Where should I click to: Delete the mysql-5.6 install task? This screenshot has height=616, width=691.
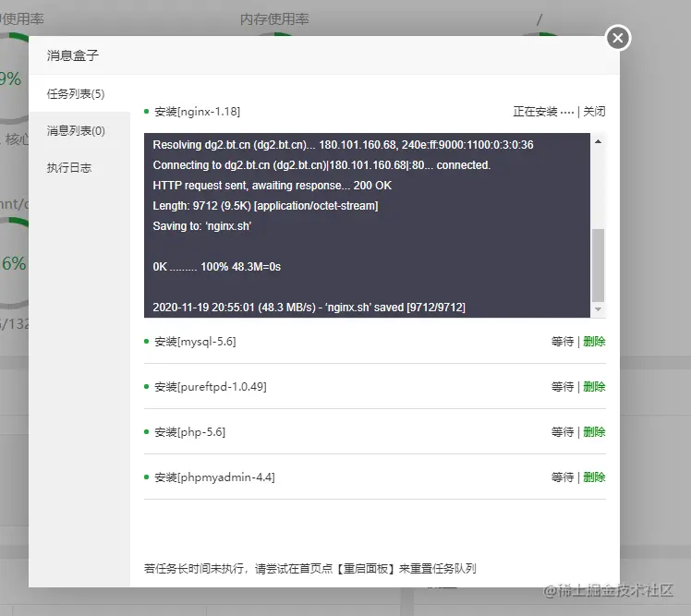594,342
